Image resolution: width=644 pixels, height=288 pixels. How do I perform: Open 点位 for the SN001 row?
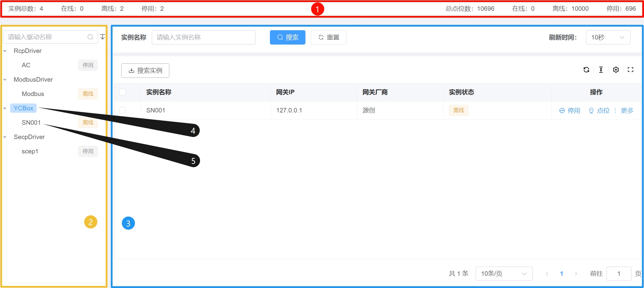(599, 111)
